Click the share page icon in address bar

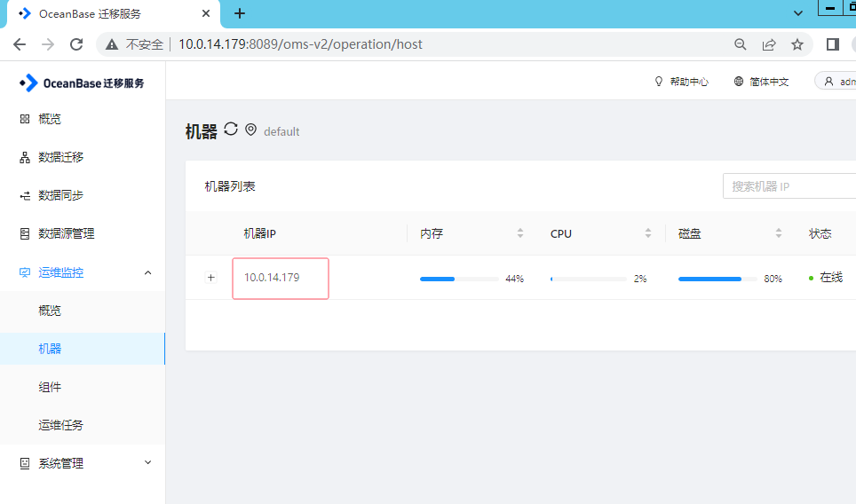click(x=769, y=44)
